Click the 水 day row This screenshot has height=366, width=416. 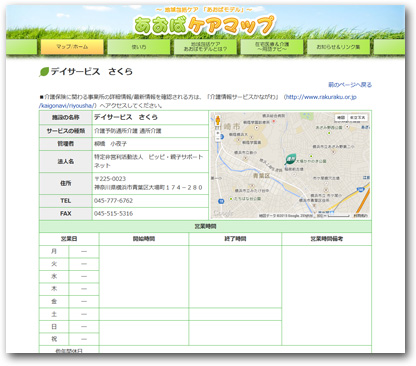point(69,276)
